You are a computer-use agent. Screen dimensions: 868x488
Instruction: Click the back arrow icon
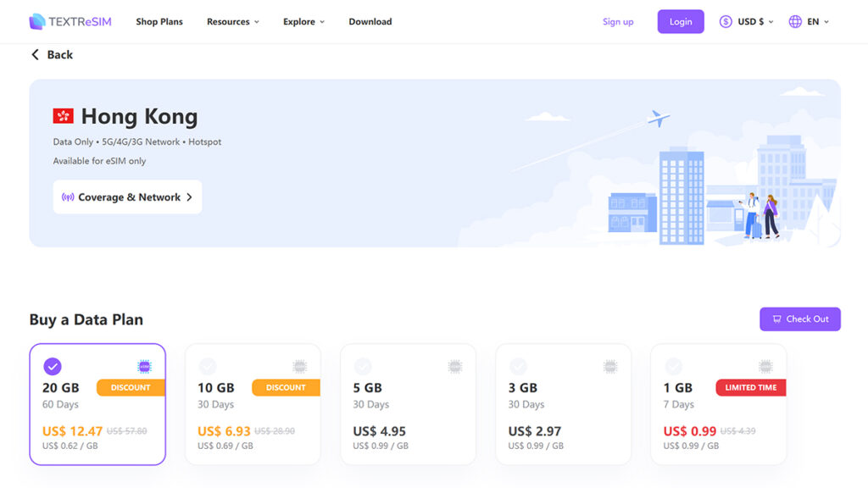click(x=36, y=54)
